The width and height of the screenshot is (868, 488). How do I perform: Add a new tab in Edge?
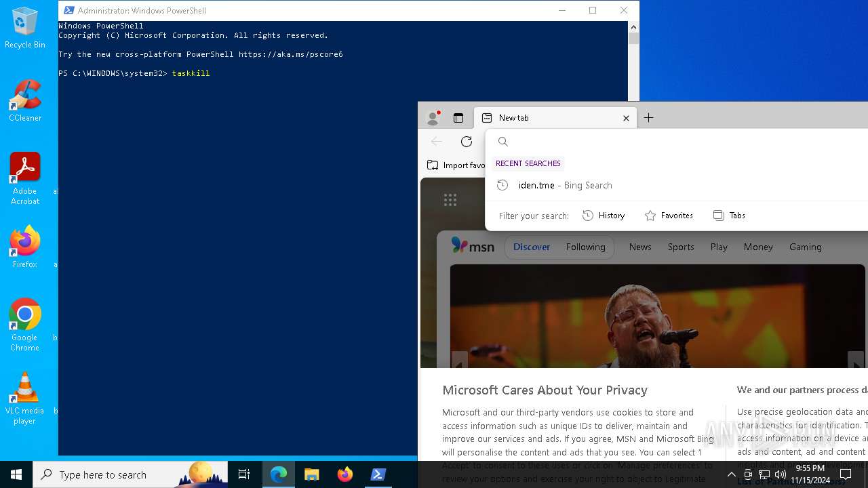pos(648,118)
